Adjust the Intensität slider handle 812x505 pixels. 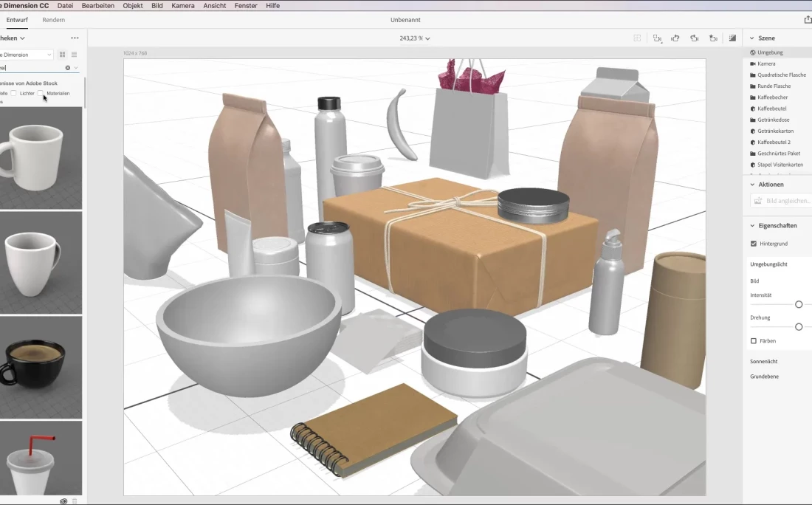point(799,304)
